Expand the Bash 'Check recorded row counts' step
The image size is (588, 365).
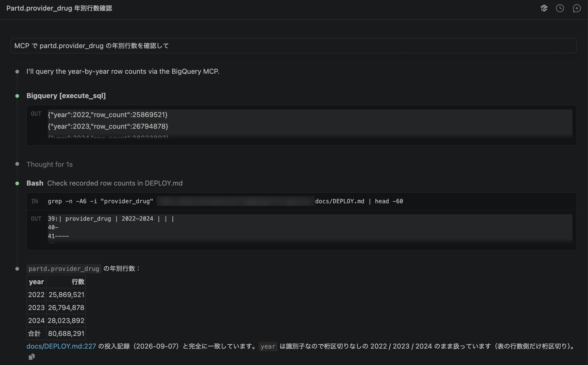click(x=104, y=183)
